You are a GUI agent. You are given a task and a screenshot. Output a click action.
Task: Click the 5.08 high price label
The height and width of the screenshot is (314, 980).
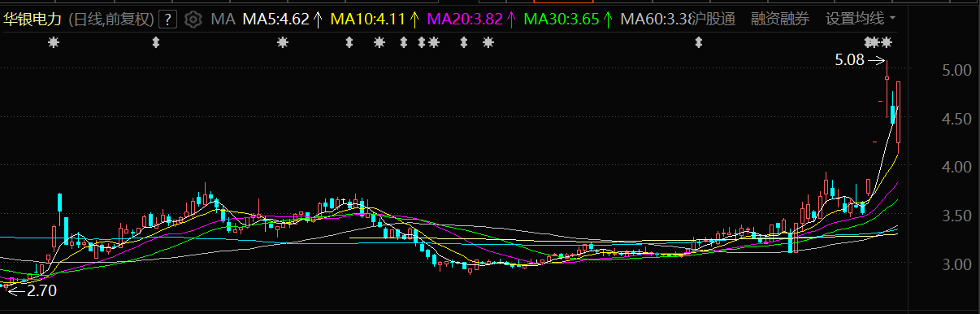click(850, 59)
